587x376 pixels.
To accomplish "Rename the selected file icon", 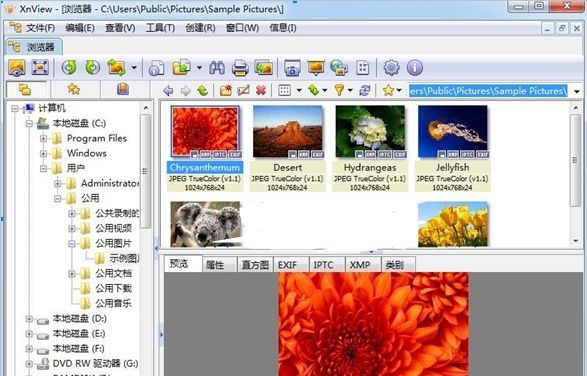I will pyautogui.click(x=243, y=90).
